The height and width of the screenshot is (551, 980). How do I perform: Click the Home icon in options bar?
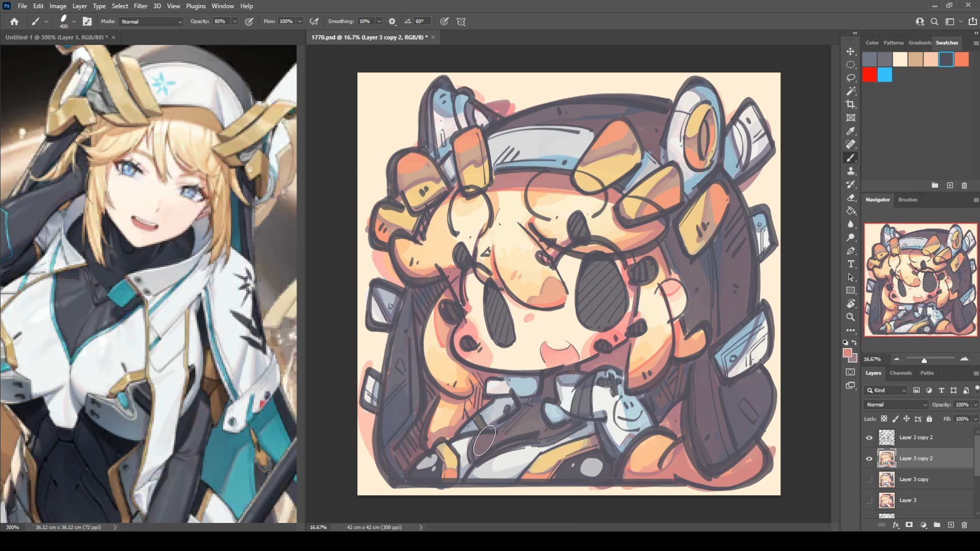(x=14, y=21)
